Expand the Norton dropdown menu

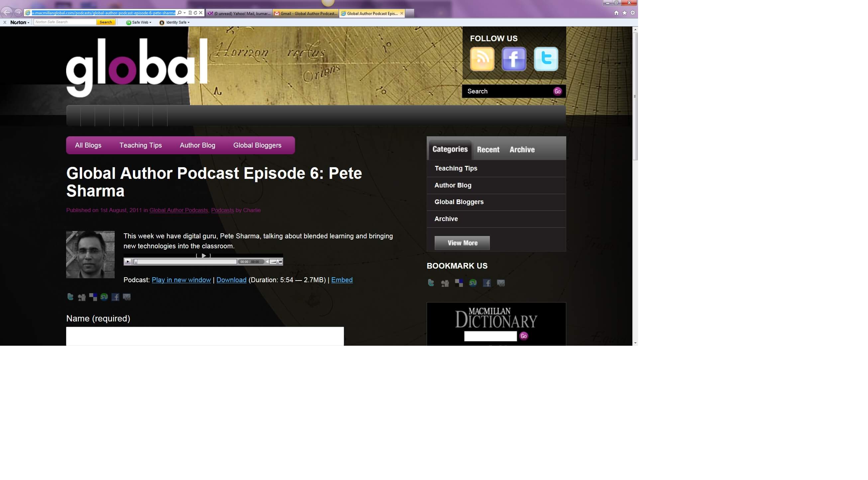tap(20, 22)
